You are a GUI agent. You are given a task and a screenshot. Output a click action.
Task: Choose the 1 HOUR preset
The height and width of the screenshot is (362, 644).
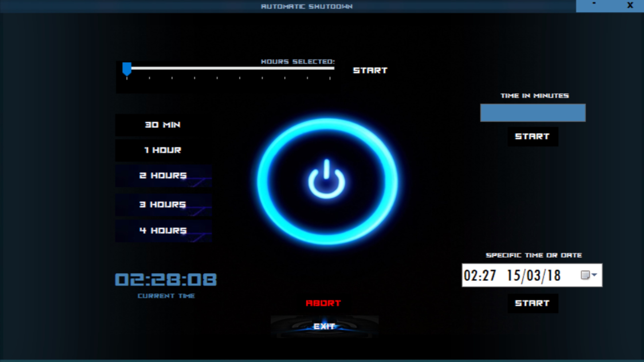(163, 150)
